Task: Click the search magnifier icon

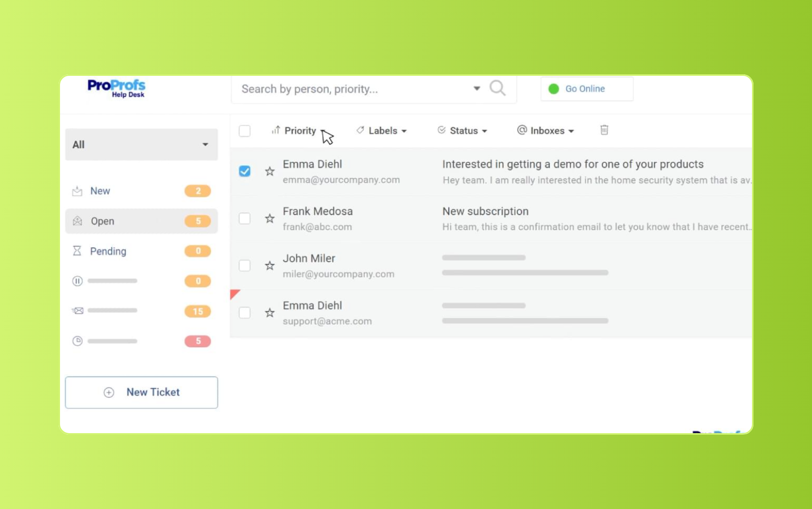Action: click(498, 89)
